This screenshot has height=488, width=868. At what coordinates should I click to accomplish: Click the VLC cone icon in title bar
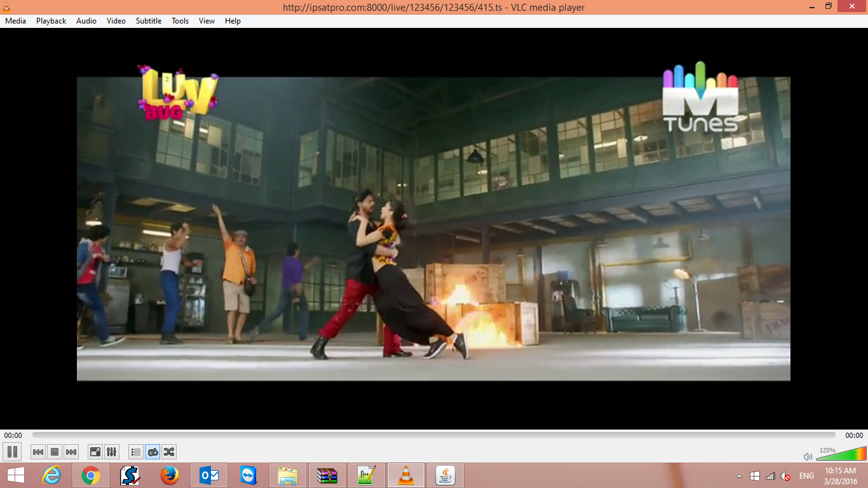pyautogui.click(x=6, y=7)
